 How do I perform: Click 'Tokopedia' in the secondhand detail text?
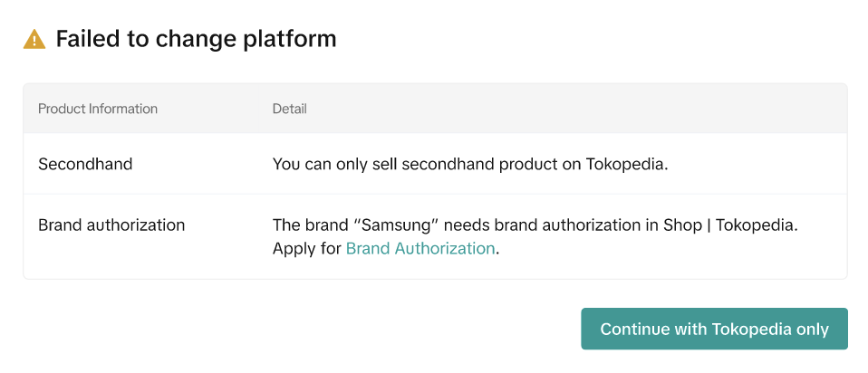pos(625,164)
